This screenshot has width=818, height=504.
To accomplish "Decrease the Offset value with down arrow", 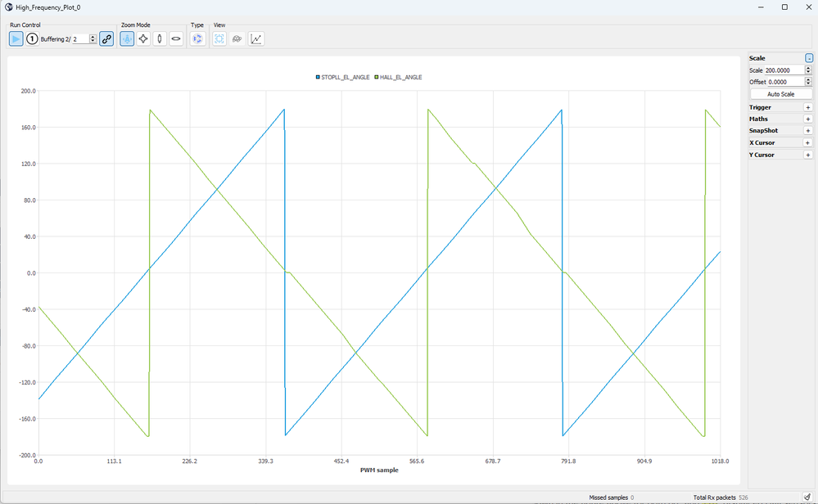I will tap(809, 84).
